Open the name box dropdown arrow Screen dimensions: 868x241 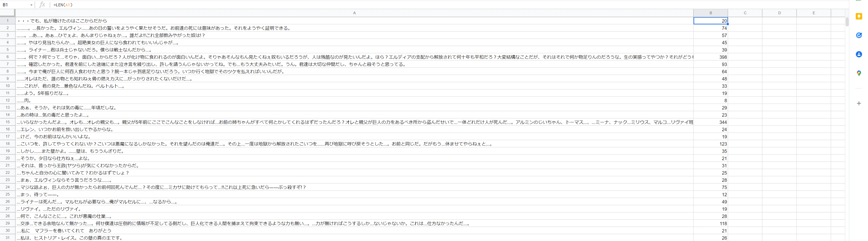coord(31,5)
